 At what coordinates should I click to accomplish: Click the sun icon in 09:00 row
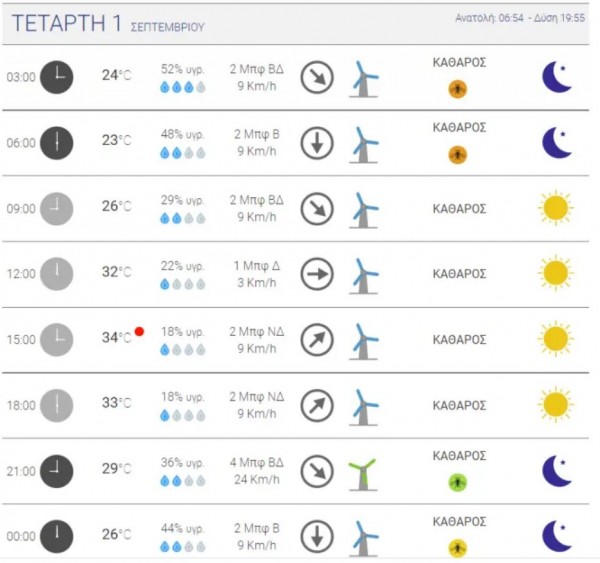(x=556, y=208)
